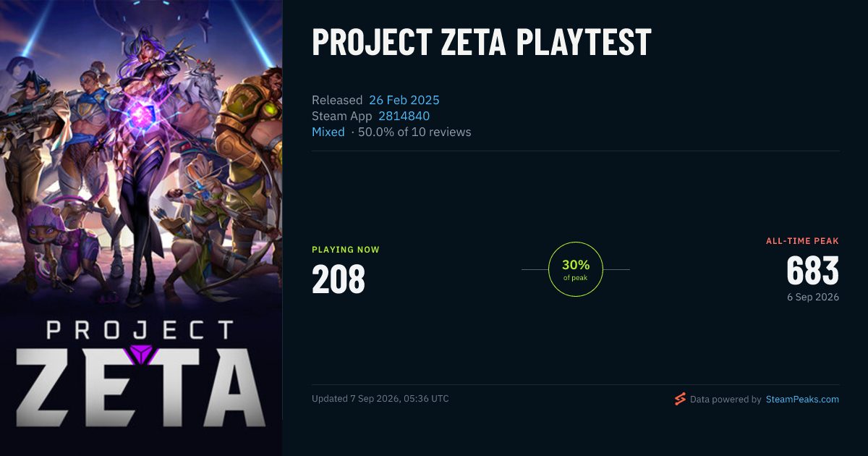Click the Project Zeta cover artwork

tap(141, 228)
